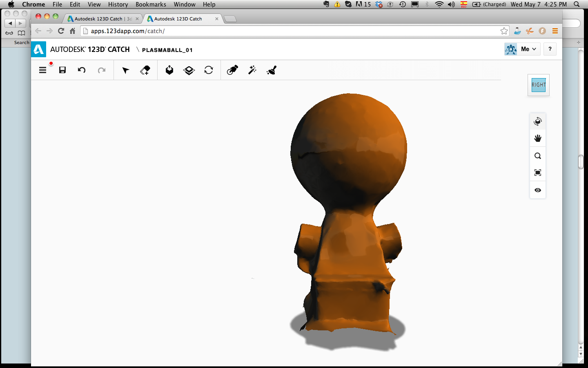Click the blue person extension icon
588x368 pixels.
[x=517, y=31]
